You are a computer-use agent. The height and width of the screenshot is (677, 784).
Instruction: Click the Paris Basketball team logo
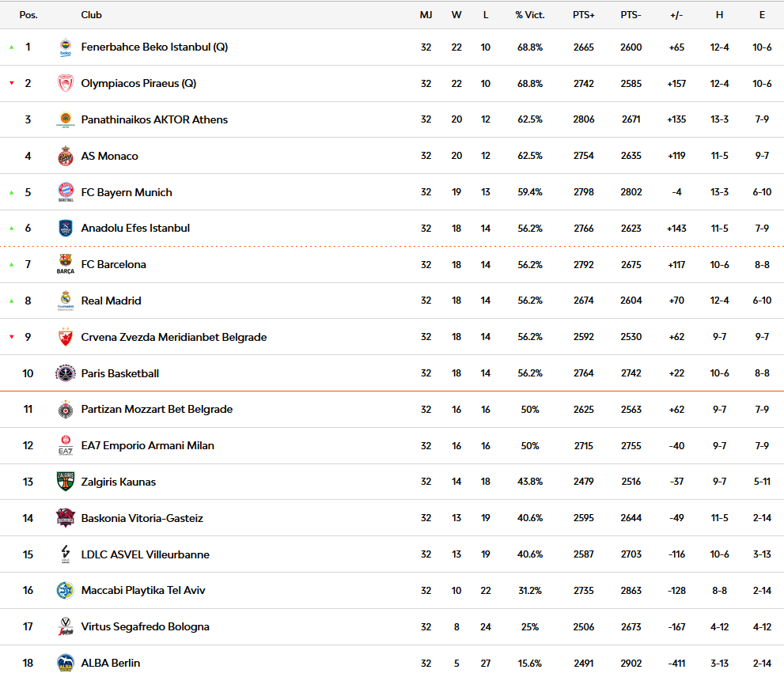point(66,373)
